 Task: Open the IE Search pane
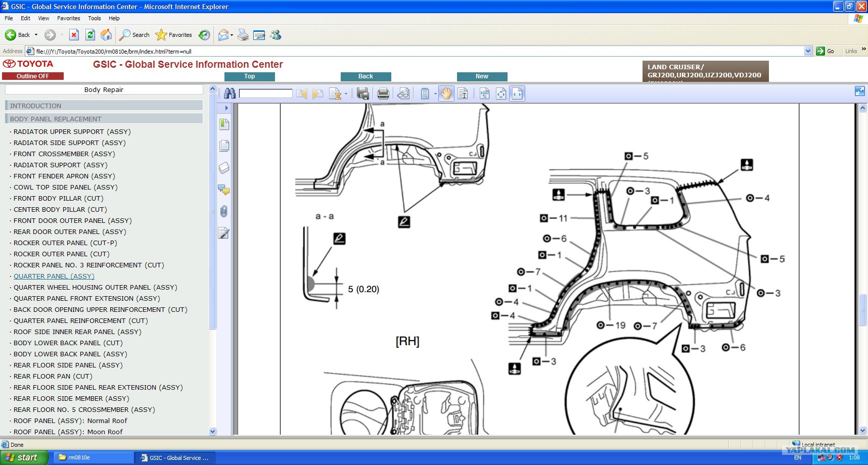pyautogui.click(x=134, y=35)
